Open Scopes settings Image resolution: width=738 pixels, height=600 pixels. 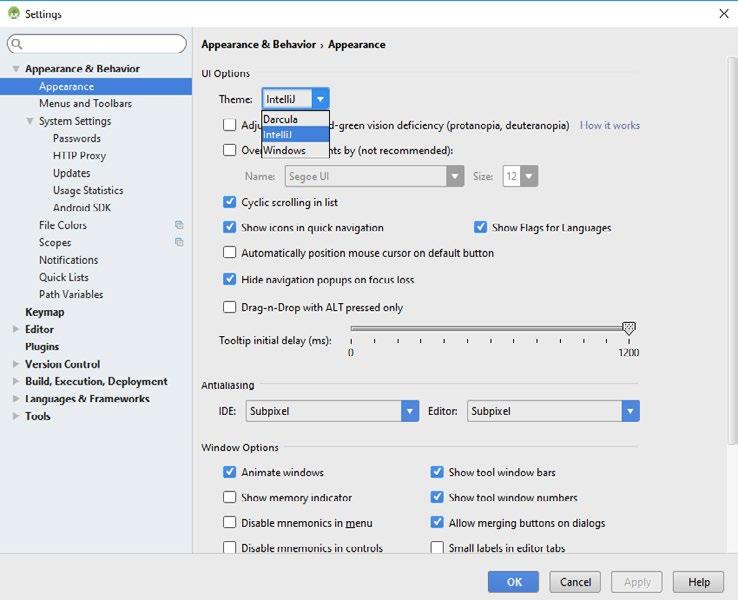[55, 242]
